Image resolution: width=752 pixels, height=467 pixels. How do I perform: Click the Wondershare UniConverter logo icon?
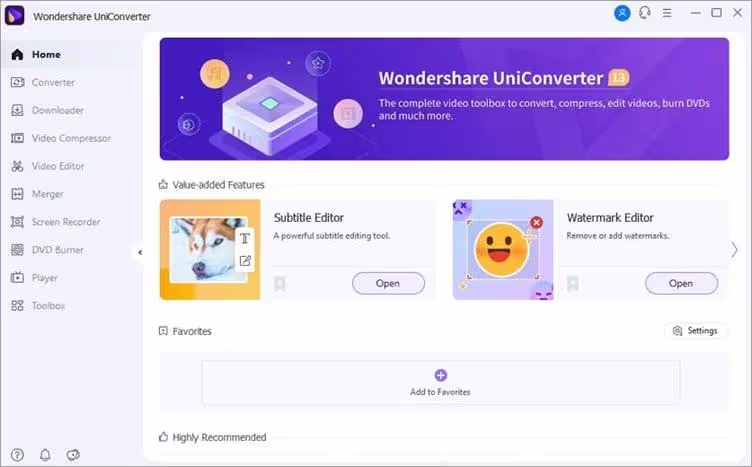[x=14, y=16]
